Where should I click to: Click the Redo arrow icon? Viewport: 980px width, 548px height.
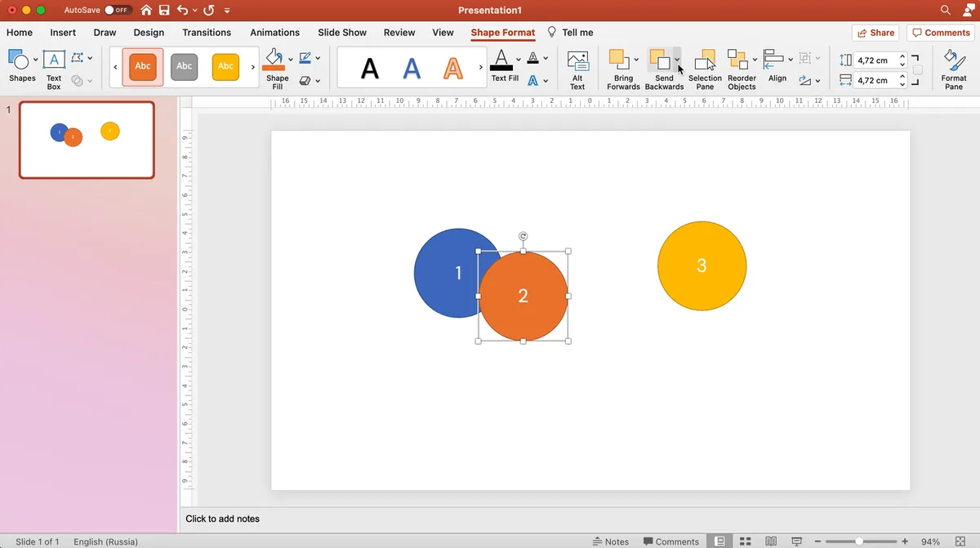208,10
